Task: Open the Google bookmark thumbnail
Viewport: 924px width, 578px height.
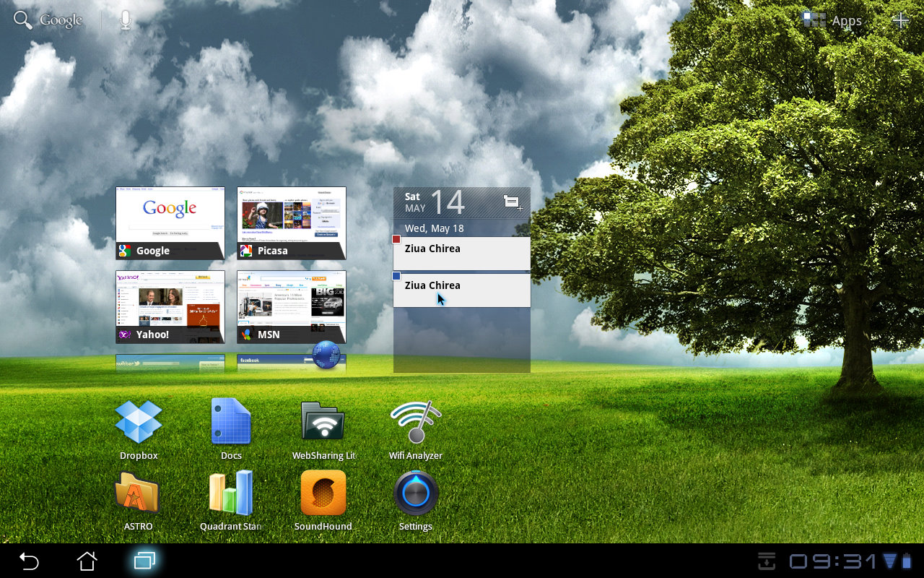Action: 170,223
